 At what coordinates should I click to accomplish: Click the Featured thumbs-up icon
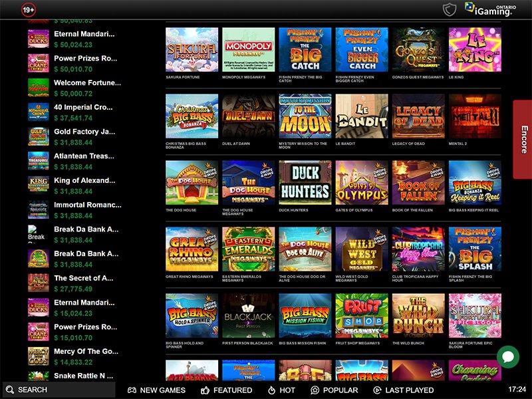[205, 390]
